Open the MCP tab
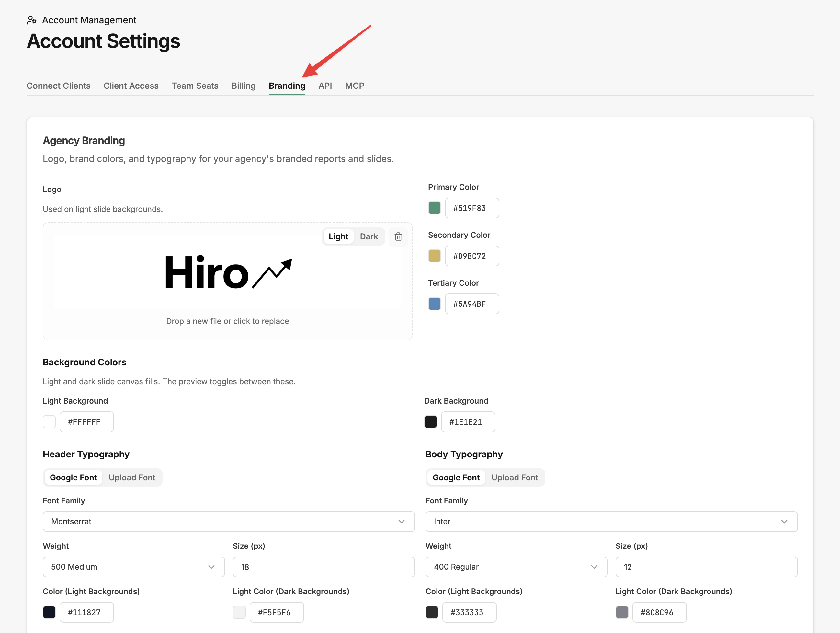The image size is (840, 633). 354,86
